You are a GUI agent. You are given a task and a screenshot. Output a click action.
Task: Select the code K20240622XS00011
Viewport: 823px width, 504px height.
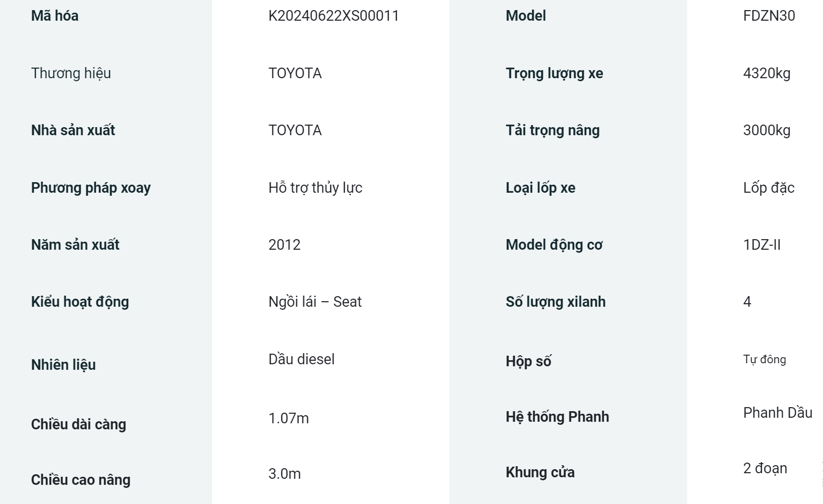click(x=333, y=16)
